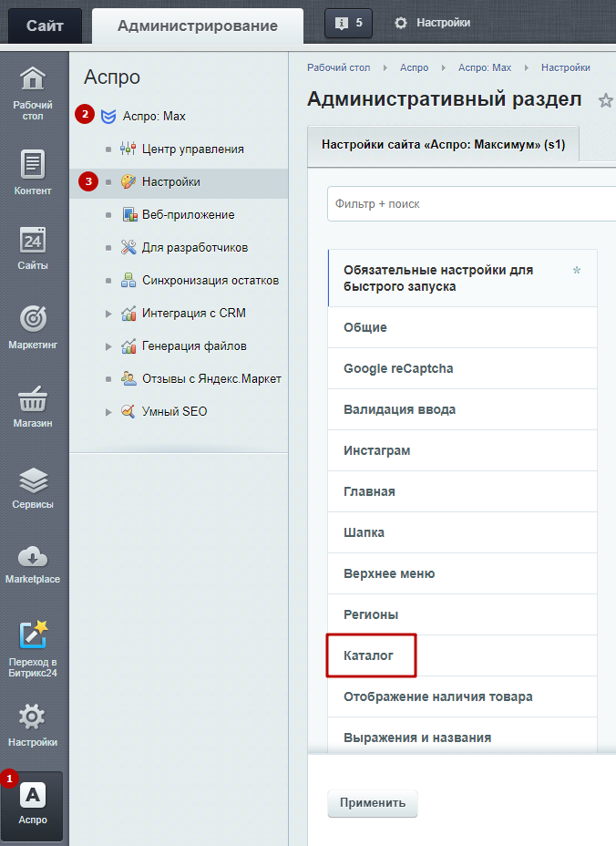
Task: Go to Рабочий стол breadcrumb
Action: click(339, 67)
